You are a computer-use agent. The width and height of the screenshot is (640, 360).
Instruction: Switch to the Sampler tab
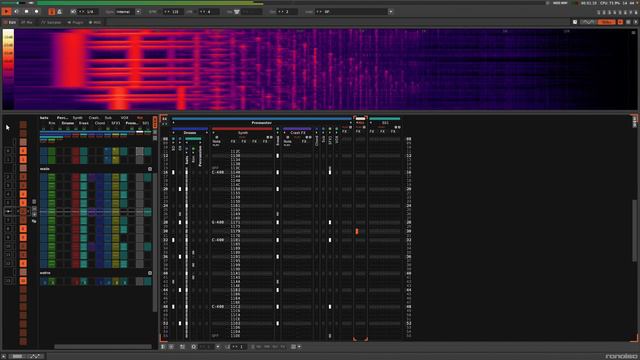(x=51, y=22)
